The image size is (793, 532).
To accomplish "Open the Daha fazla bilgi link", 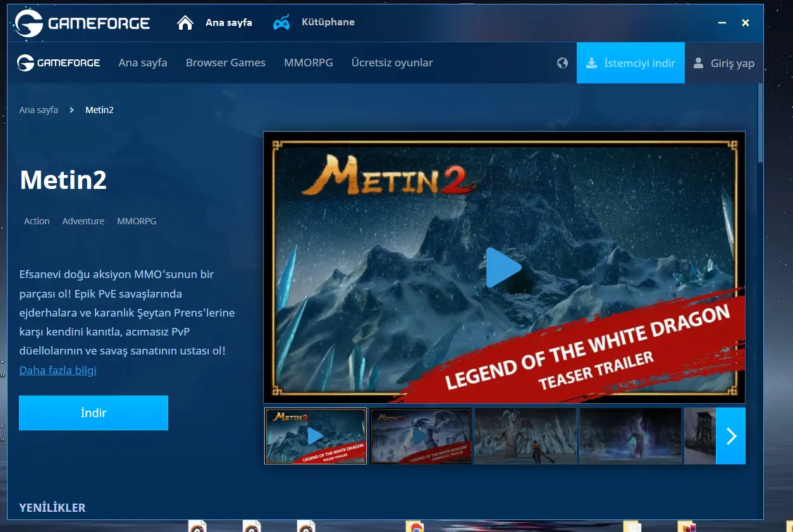I will tap(58, 370).
